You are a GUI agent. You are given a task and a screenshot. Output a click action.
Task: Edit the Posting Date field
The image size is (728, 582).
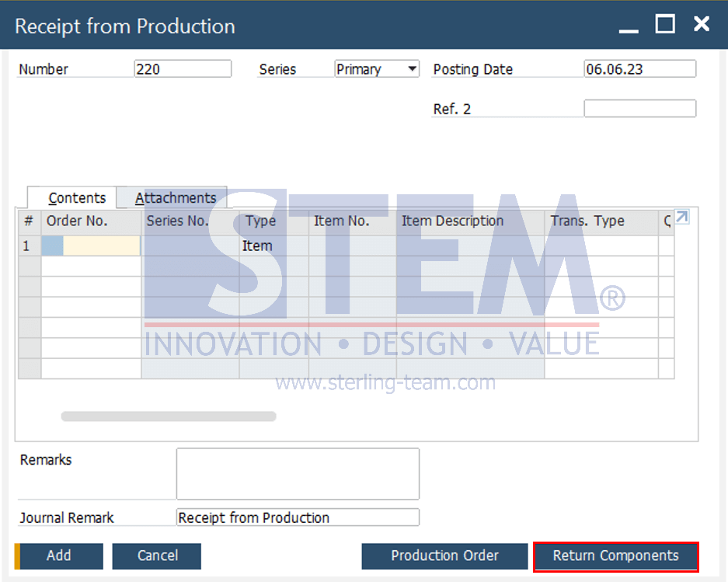click(x=639, y=68)
